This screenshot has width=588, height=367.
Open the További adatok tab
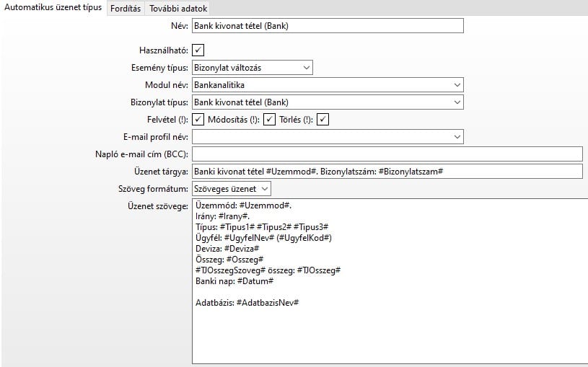tap(178, 8)
